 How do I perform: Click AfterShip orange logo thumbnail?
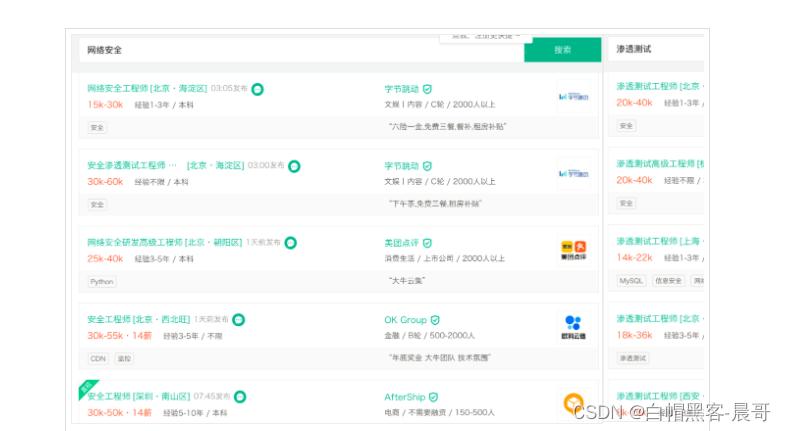pyautogui.click(x=573, y=404)
